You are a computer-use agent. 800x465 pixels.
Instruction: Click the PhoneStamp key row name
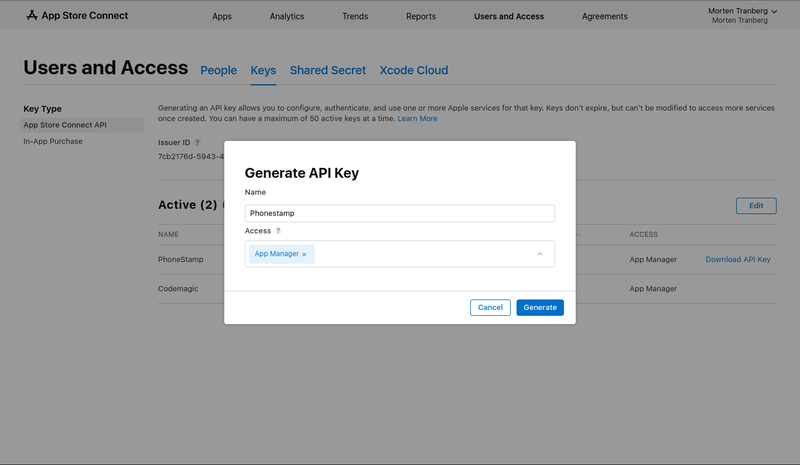181,259
